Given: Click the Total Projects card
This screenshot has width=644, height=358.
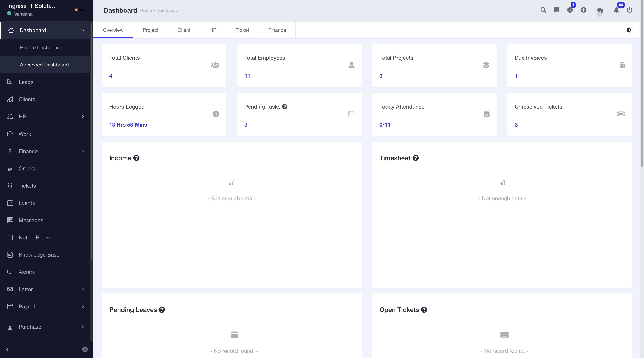Looking at the screenshot, I should click(434, 66).
